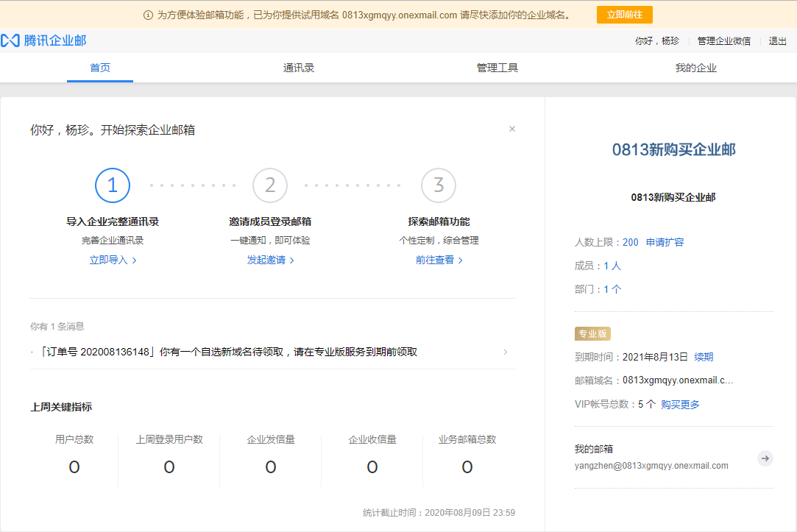Screen dimensions: 797x532
Task: Go to the 我的企业 tab
Action: click(x=695, y=68)
